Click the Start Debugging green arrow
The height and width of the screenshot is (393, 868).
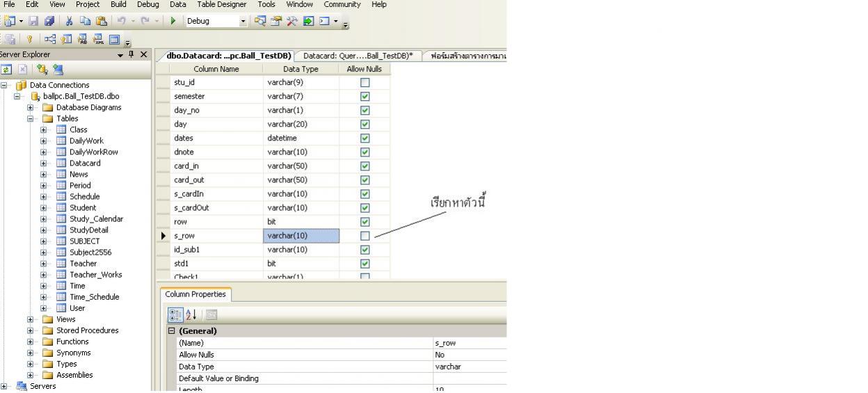[173, 21]
